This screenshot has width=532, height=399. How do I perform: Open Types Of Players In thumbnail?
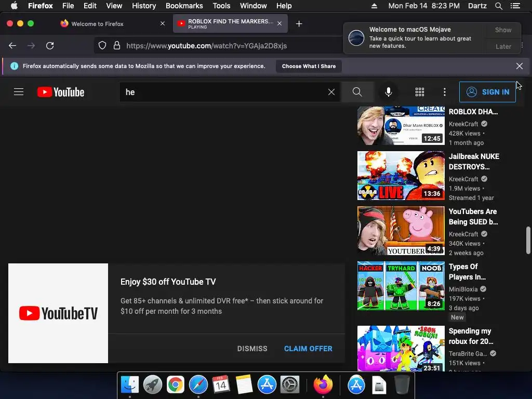click(401, 286)
